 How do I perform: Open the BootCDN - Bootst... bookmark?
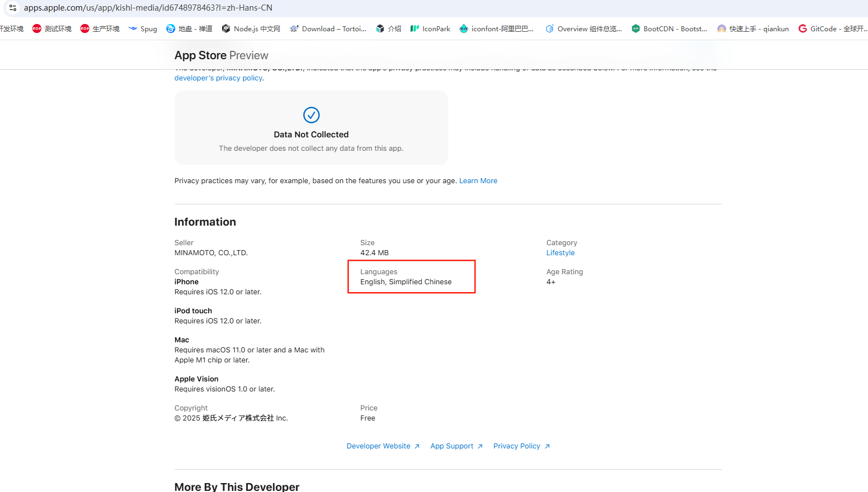(669, 29)
